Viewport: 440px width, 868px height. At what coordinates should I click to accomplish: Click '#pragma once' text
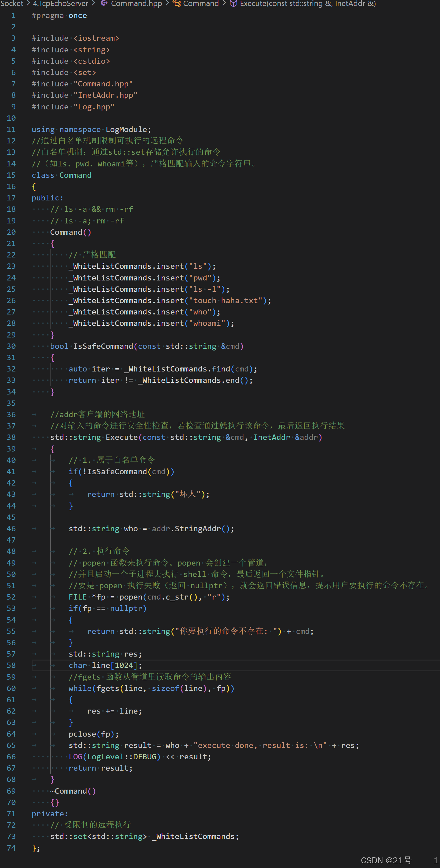(59, 15)
